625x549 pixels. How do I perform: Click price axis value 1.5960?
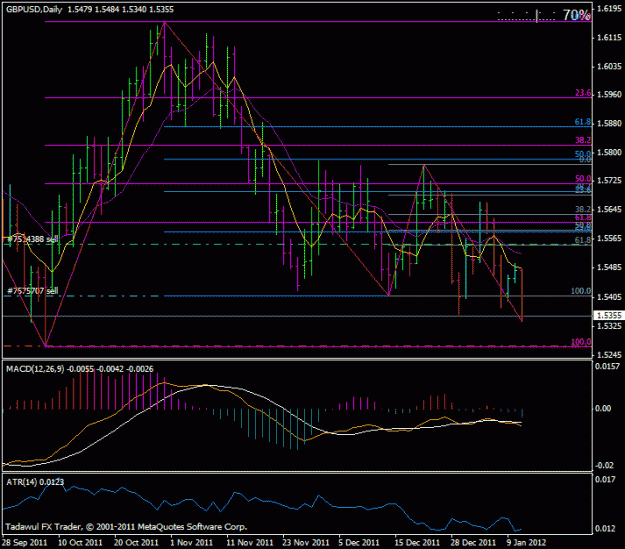click(x=609, y=95)
